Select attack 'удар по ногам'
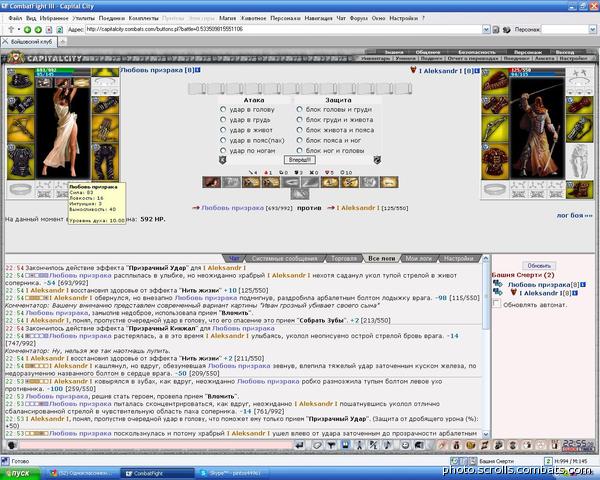The height and width of the screenshot is (480, 600). 223,150
